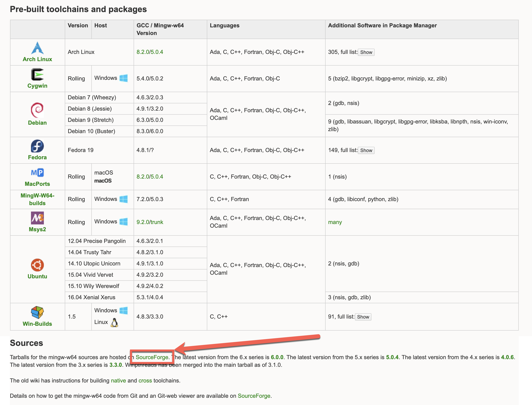This screenshot has height=405, width=532.
Task: Open the highlighted SourceForge link
Action: (152, 357)
